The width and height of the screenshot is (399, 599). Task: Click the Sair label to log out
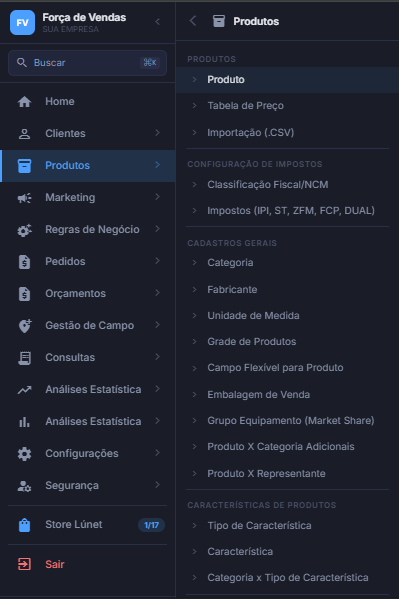(x=55, y=564)
